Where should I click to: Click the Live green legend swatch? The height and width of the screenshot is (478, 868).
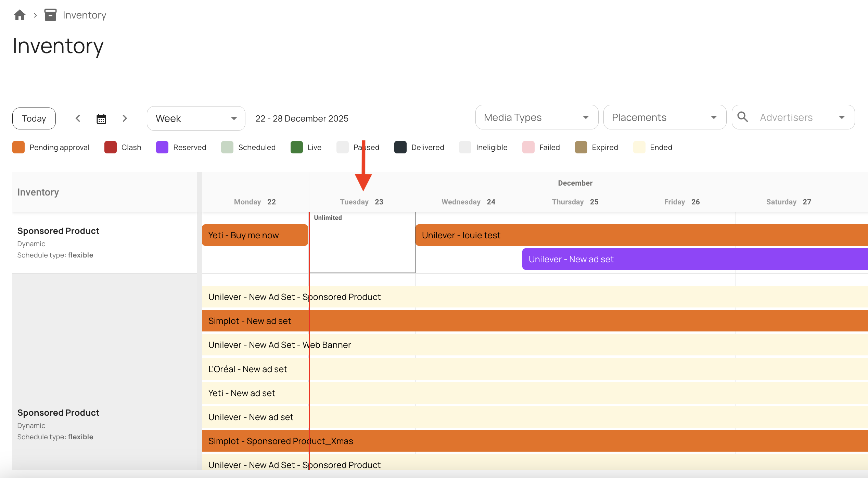[x=296, y=147]
